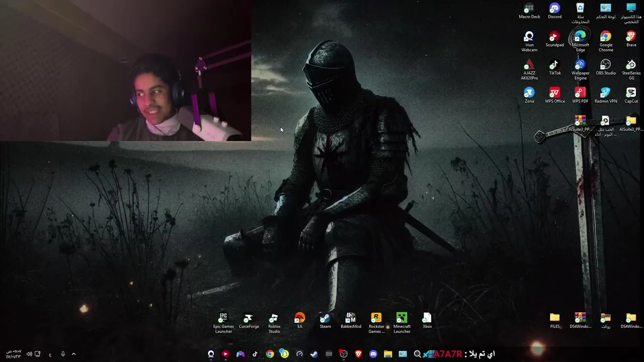This screenshot has width=644, height=362.
Task: Launch the Brave browser desktop icon
Action: point(631,39)
